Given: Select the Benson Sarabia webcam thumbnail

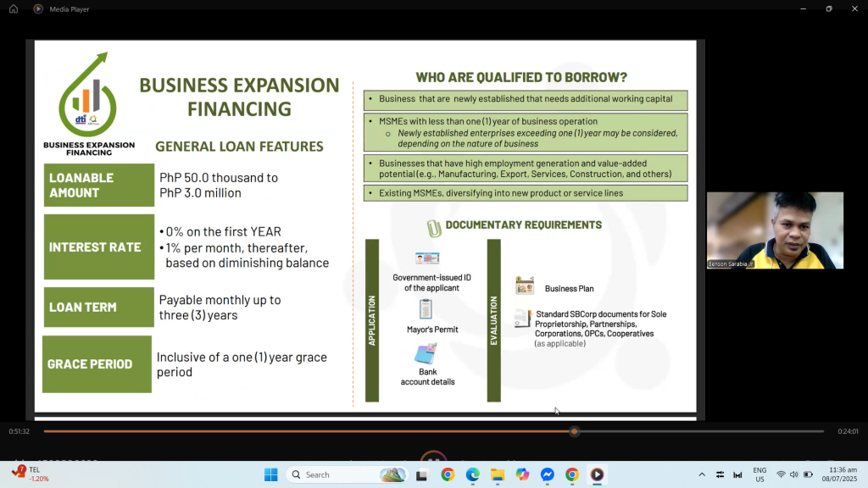Looking at the screenshot, I should pos(774,230).
